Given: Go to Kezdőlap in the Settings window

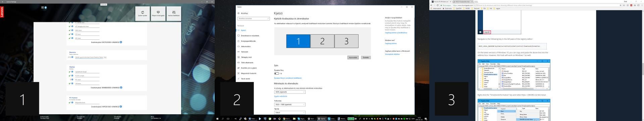Looking at the screenshot, I should click(244, 13).
